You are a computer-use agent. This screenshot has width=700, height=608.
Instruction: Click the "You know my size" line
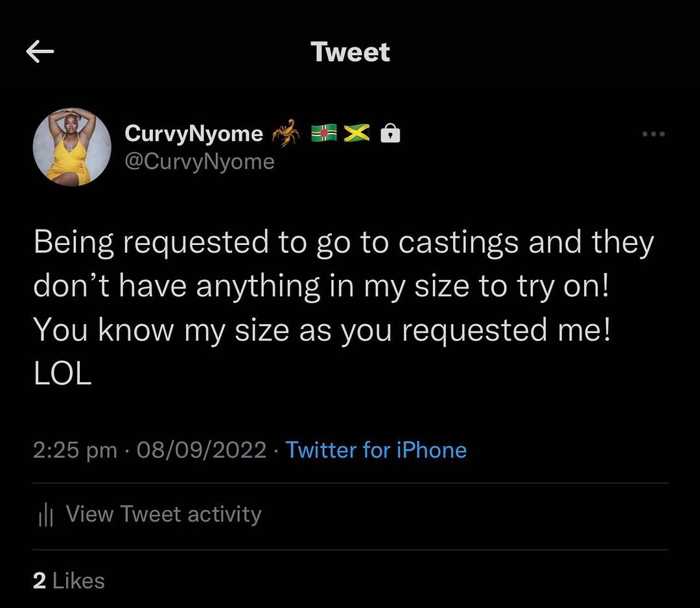pos(321,330)
